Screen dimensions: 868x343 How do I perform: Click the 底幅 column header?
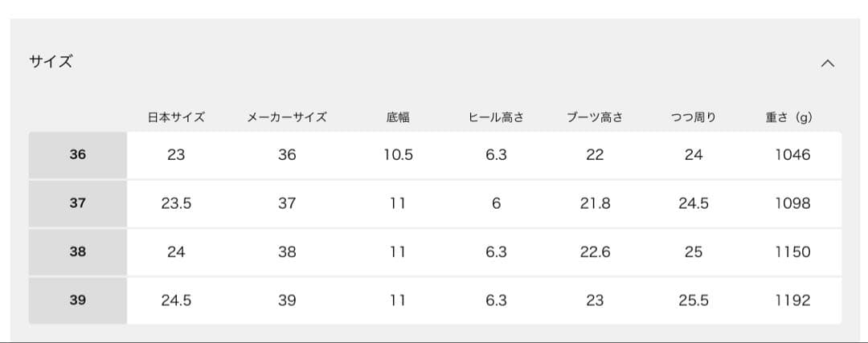click(x=398, y=117)
